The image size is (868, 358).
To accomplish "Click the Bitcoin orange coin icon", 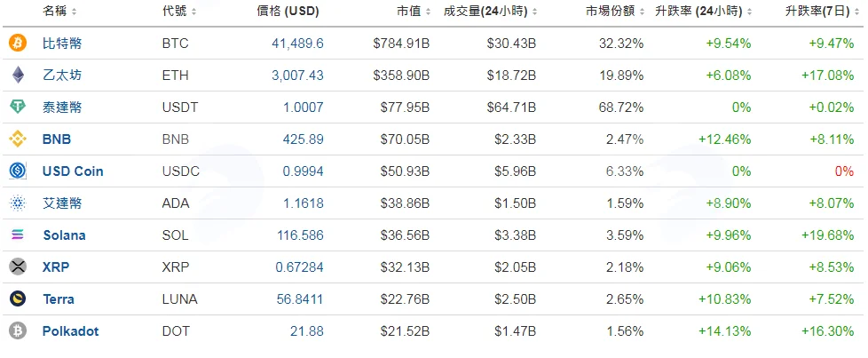I will coord(18,44).
